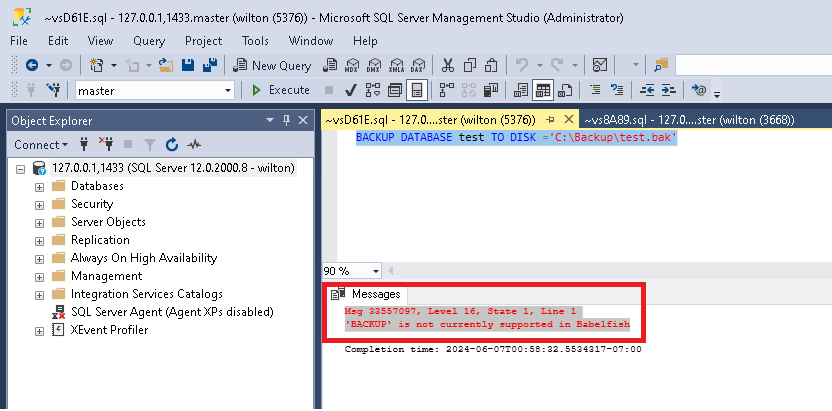This screenshot has height=411, width=832.
Task: Expand Always On High Availability node
Action: [39, 259]
